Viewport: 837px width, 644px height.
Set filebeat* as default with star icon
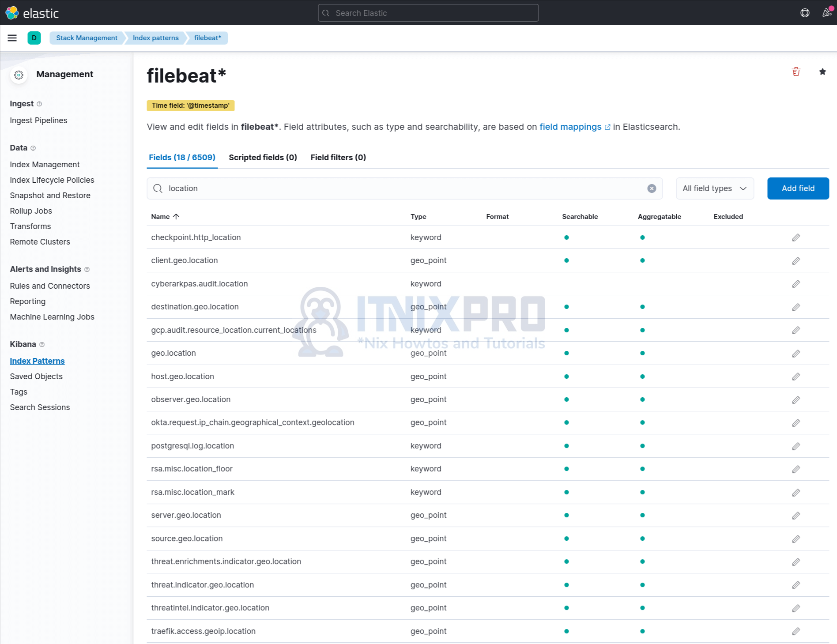coord(822,72)
